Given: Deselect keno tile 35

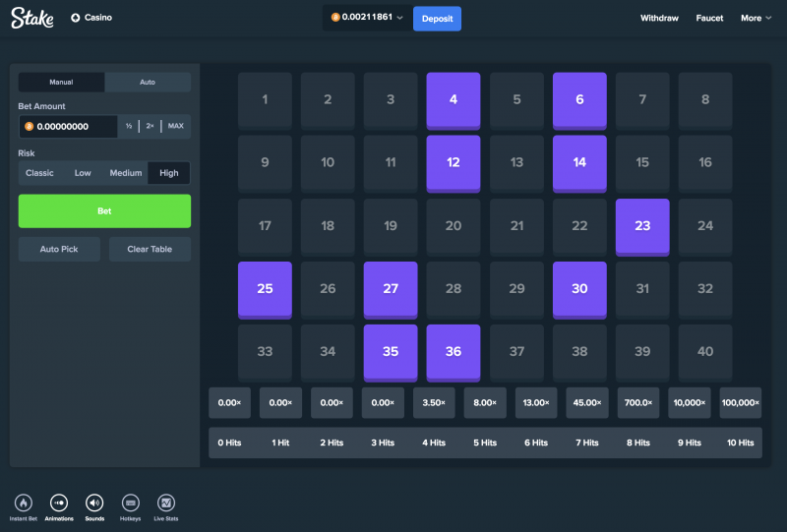Looking at the screenshot, I should point(391,353).
